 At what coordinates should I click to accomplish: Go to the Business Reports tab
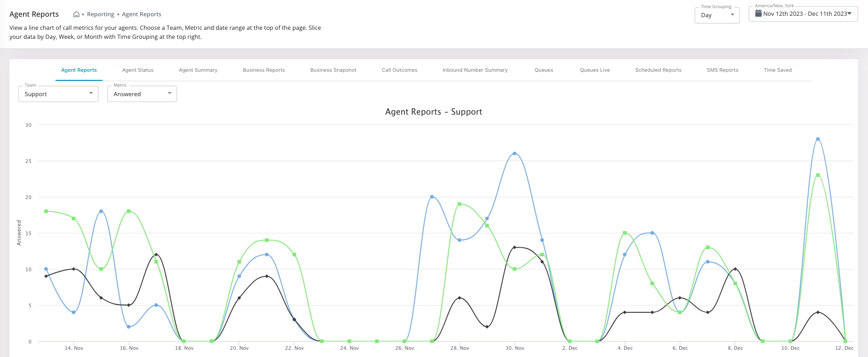click(x=264, y=70)
